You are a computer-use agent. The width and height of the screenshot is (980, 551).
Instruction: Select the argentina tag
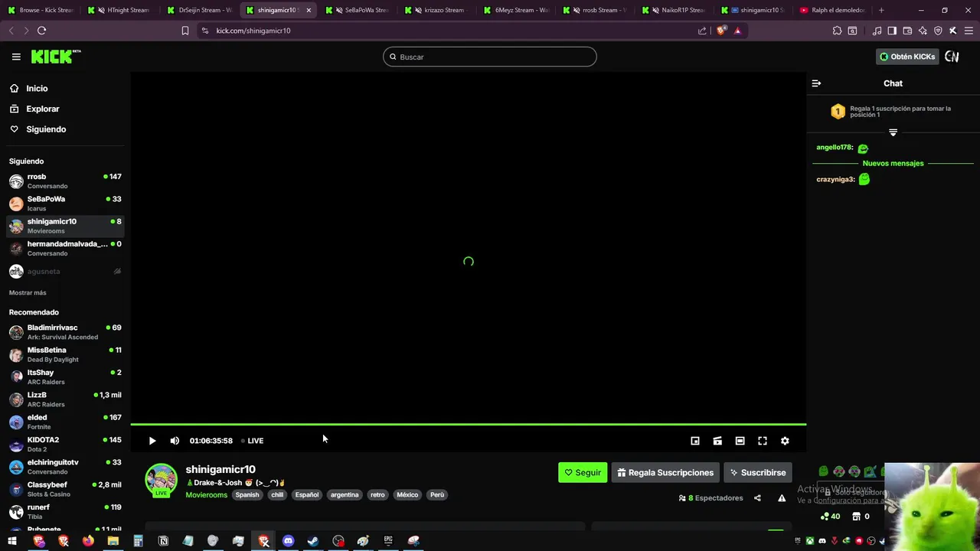click(x=345, y=495)
